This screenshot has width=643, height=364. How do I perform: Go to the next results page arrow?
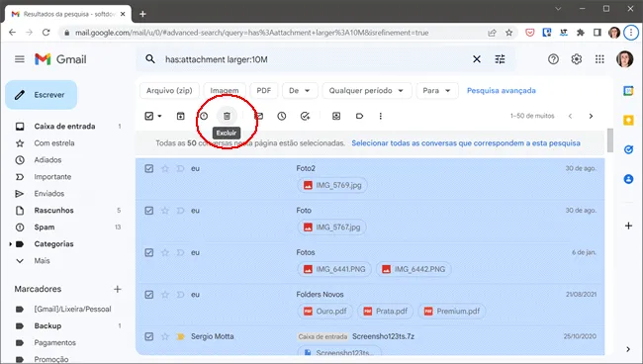591,116
